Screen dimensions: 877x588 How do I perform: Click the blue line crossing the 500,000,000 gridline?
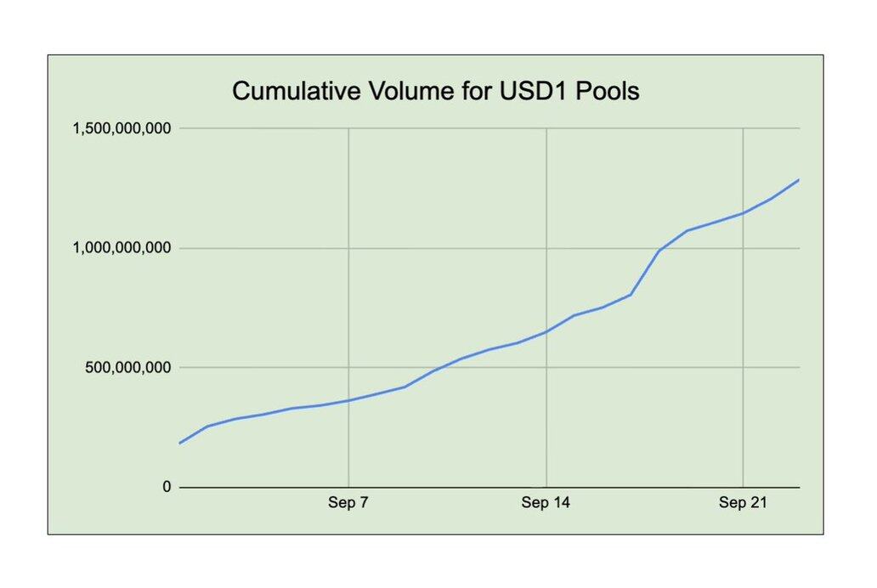442,368
